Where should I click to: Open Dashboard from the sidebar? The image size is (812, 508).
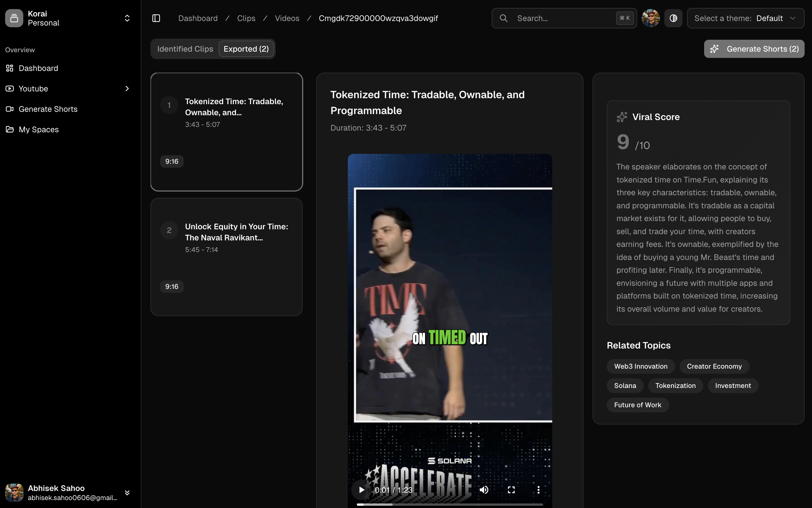[38, 68]
